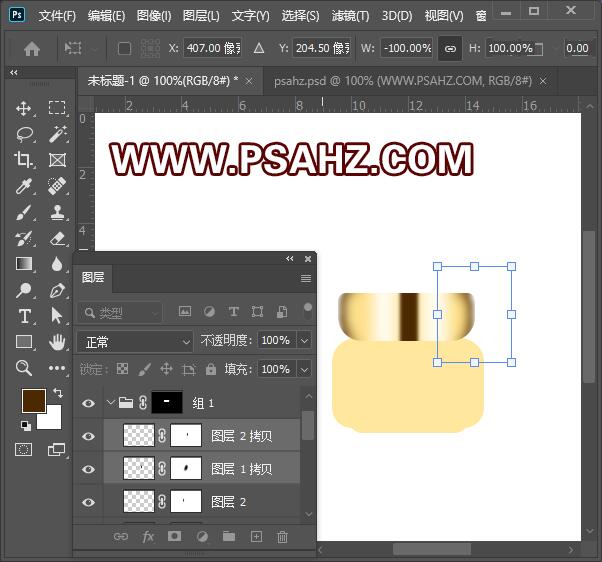Select the Eraser tool
602x562 pixels.
coord(57,238)
